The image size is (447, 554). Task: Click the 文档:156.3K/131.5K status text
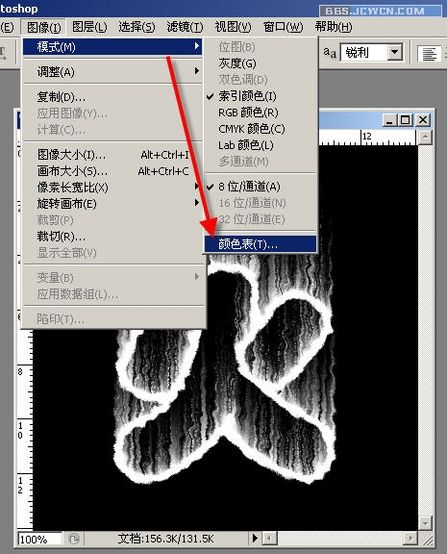point(166,539)
